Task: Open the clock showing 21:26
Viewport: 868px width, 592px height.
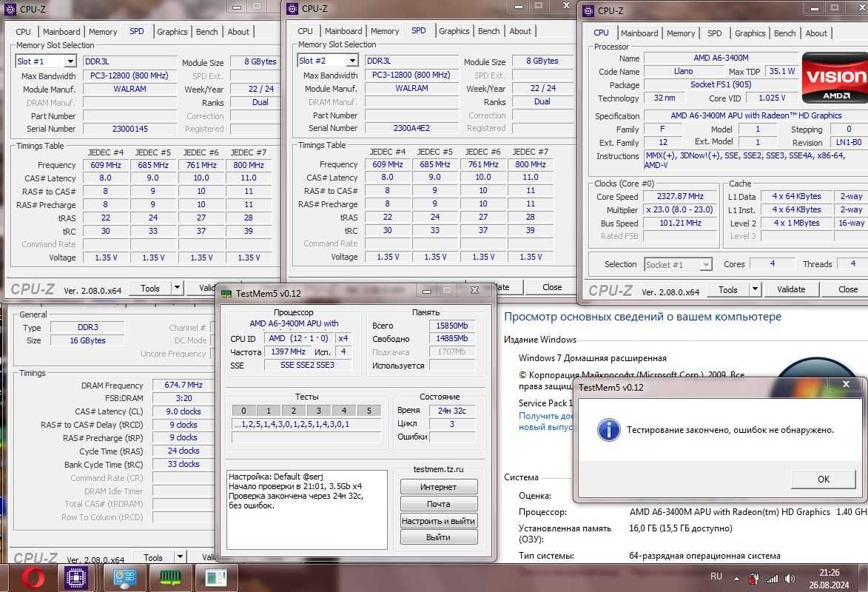Action: pos(829,578)
